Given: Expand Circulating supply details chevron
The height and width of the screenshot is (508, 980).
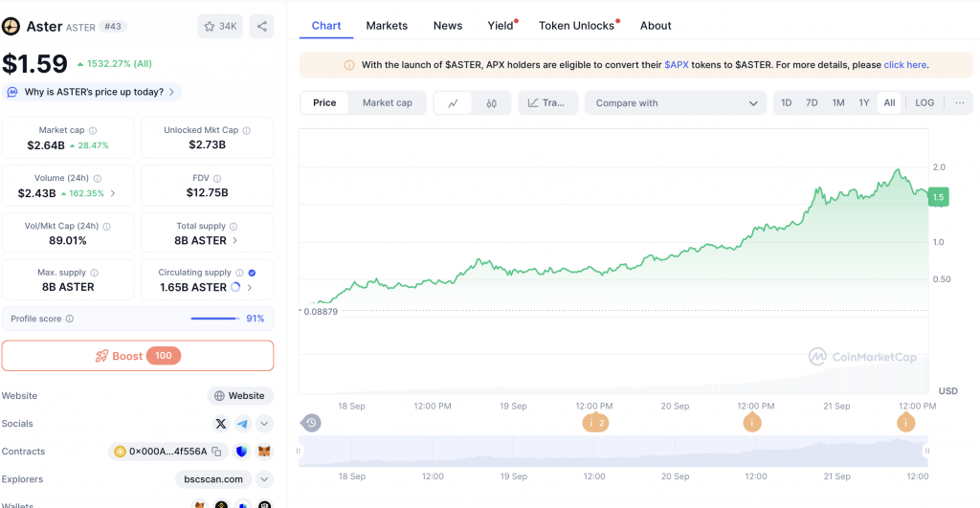Looking at the screenshot, I should coord(250,287).
